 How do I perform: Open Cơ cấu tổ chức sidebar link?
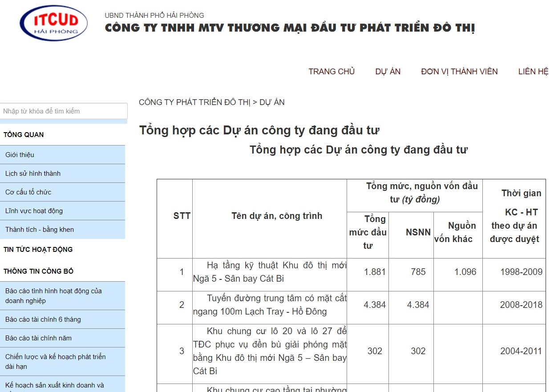28,192
